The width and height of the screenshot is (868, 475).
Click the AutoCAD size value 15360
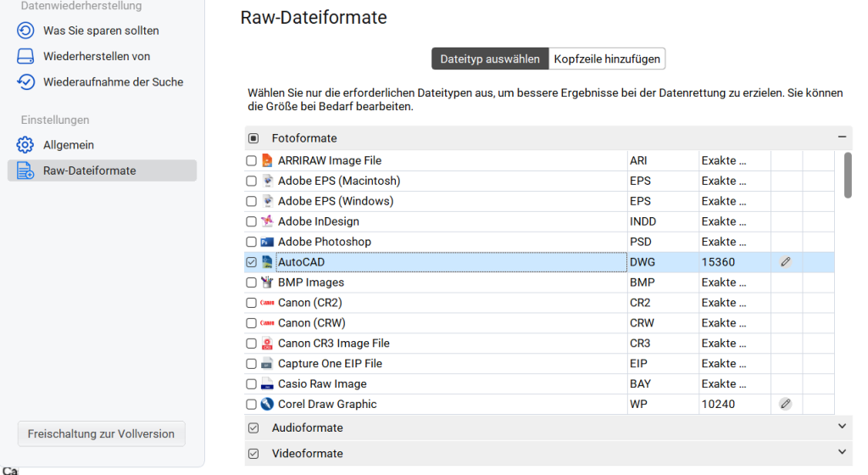[719, 262]
